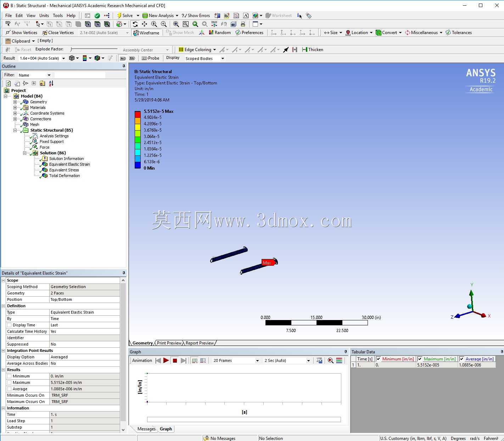The image size is (504, 441).
Task: Click the New Analysis button
Action: click(158, 16)
